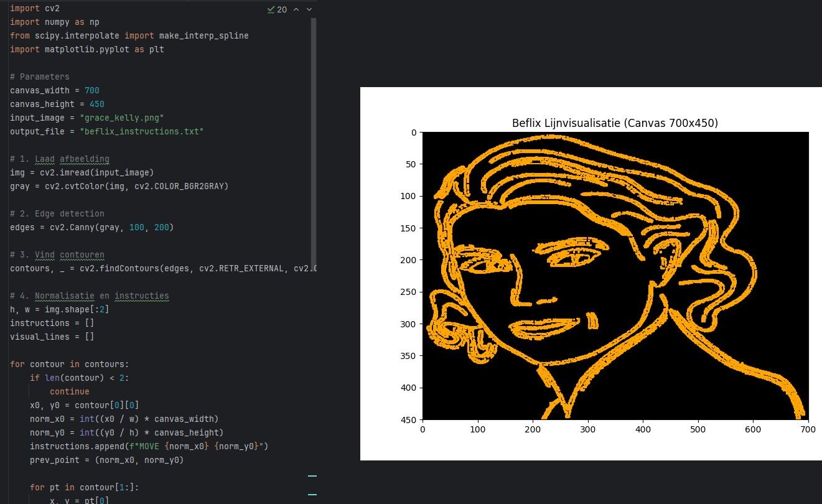Open the inspections count showing 20
This screenshot has width=822, height=504.
pyautogui.click(x=282, y=9)
